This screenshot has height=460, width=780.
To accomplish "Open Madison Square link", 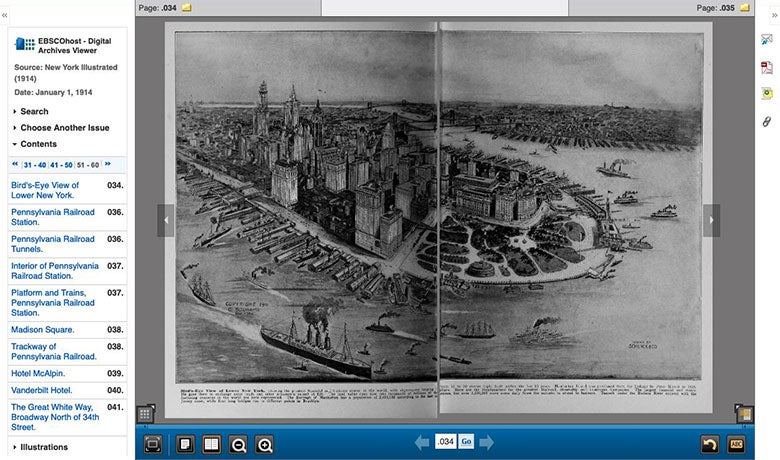I will pyautogui.click(x=43, y=330).
